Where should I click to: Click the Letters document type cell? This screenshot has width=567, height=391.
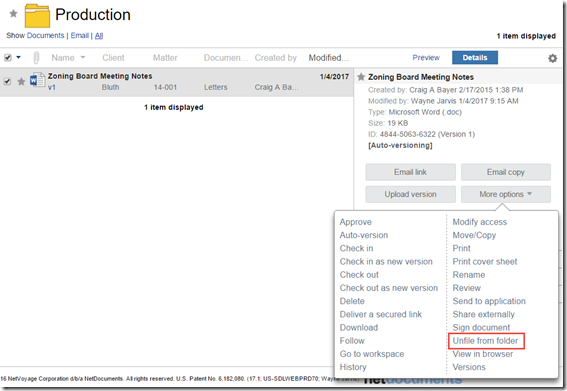click(x=216, y=87)
